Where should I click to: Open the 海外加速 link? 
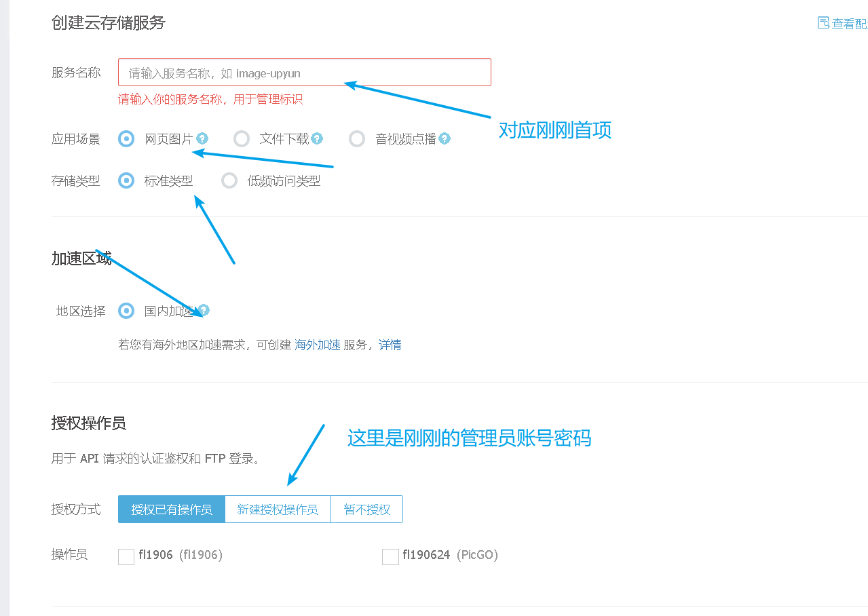coord(318,345)
